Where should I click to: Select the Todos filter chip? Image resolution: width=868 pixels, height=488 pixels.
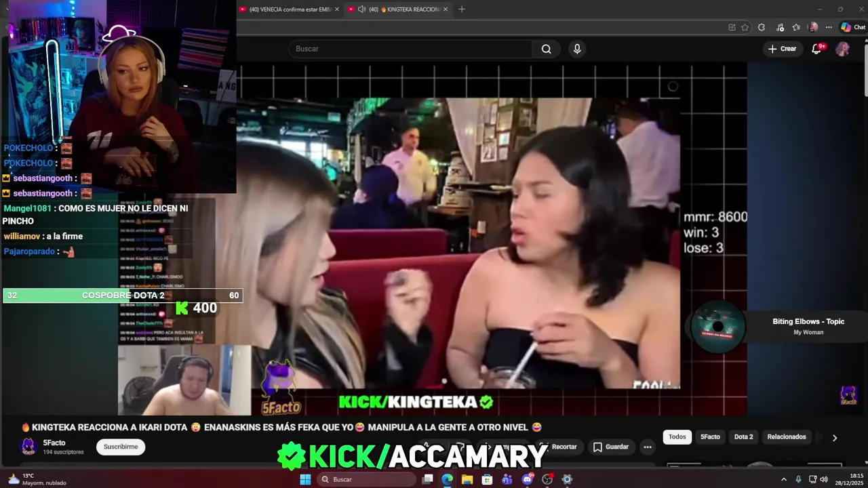point(677,437)
